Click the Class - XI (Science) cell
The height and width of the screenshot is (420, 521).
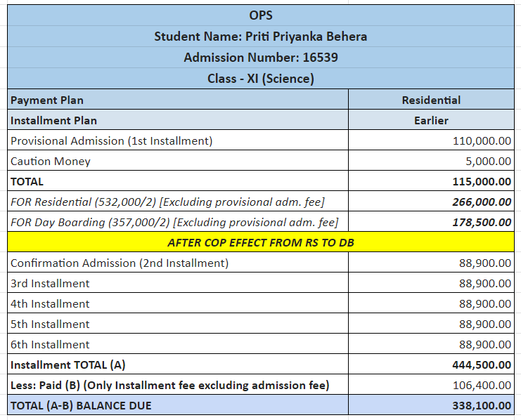pos(260,79)
